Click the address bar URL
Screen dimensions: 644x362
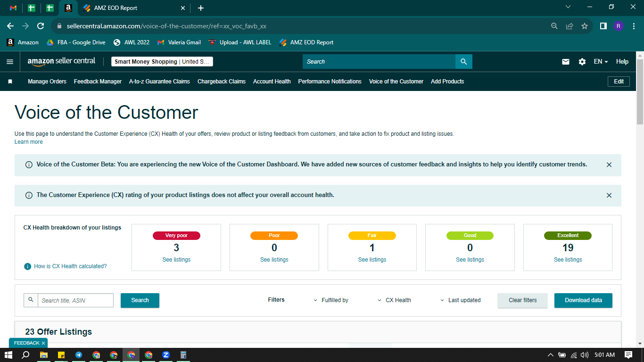(166, 26)
